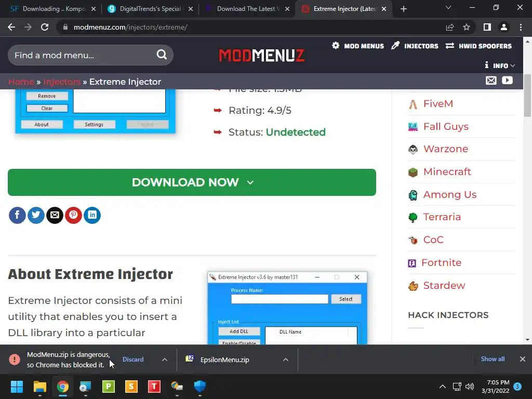This screenshot has height=399, width=532.
Task: Click the blocked download warning icon
Action: pyautogui.click(x=15, y=360)
